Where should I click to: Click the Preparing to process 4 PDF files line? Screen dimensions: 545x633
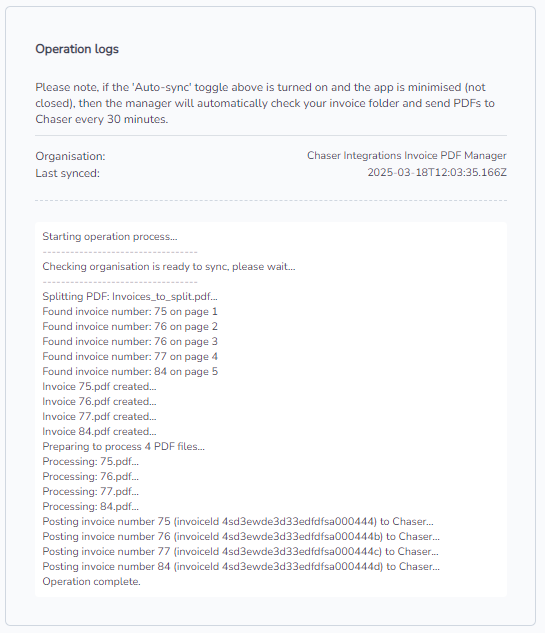[124, 446]
